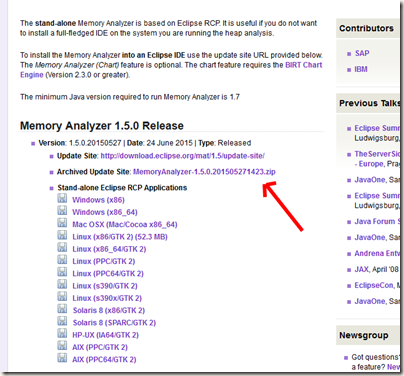The image size is (404, 376).
Task: Open the Linux (s390x/GTK 2) link
Action: [x=107, y=298]
